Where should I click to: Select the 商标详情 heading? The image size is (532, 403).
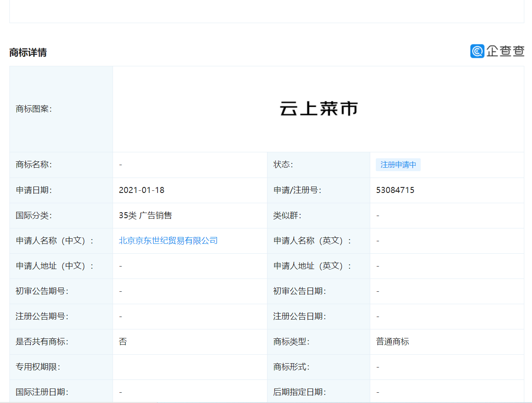(x=28, y=53)
